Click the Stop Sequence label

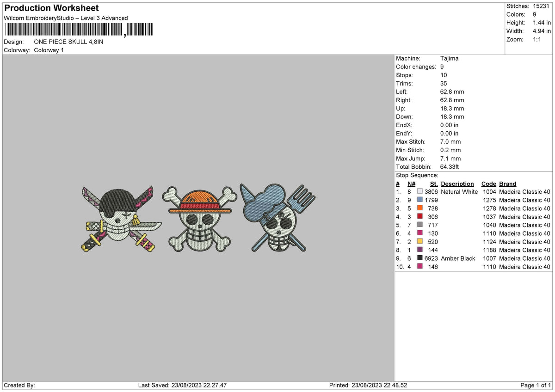[417, 175]
